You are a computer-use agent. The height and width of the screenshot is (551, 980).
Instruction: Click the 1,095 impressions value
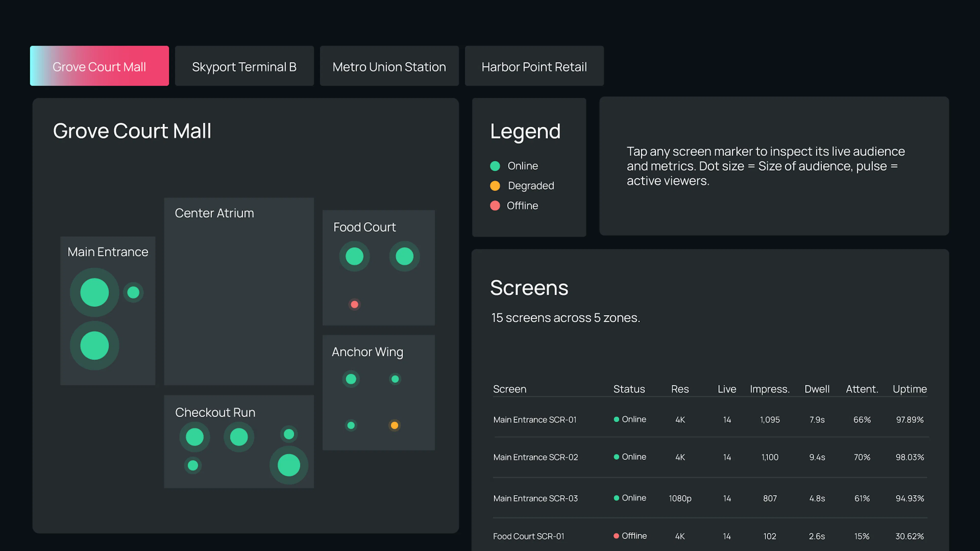click(x=770, y=420)
